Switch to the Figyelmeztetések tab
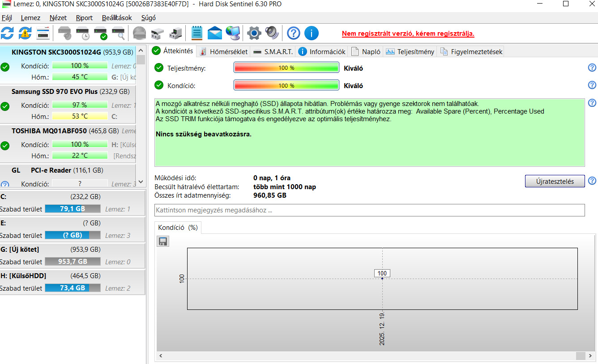This screenshot has height=364, width=598. click(x=471, y=51)
